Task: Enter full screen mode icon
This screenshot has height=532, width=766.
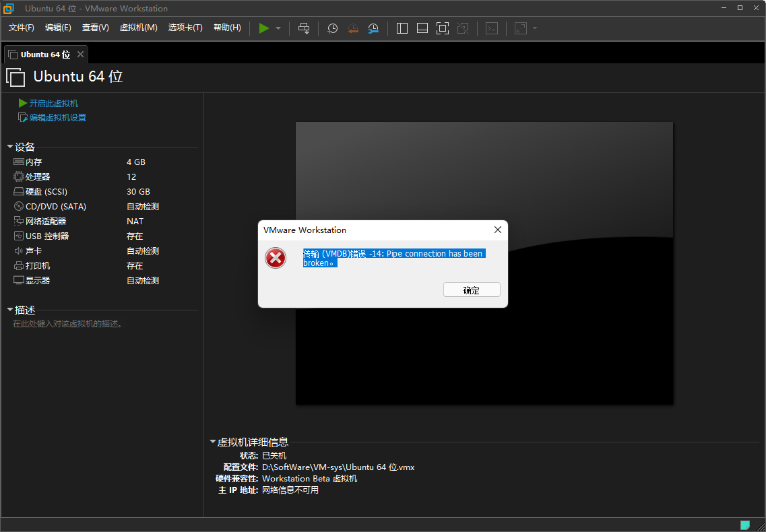Action: tap(443, 28)
